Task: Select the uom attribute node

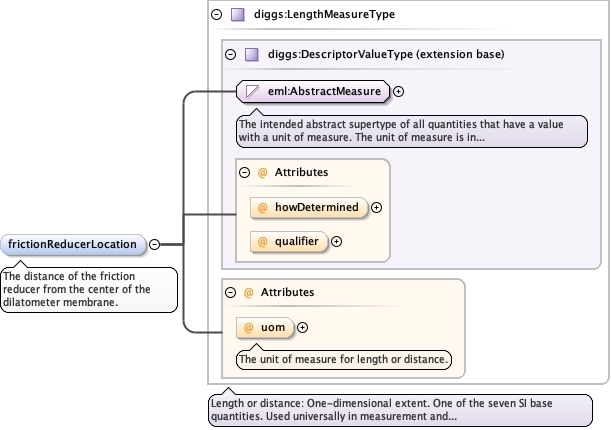Action: (265, 328)
